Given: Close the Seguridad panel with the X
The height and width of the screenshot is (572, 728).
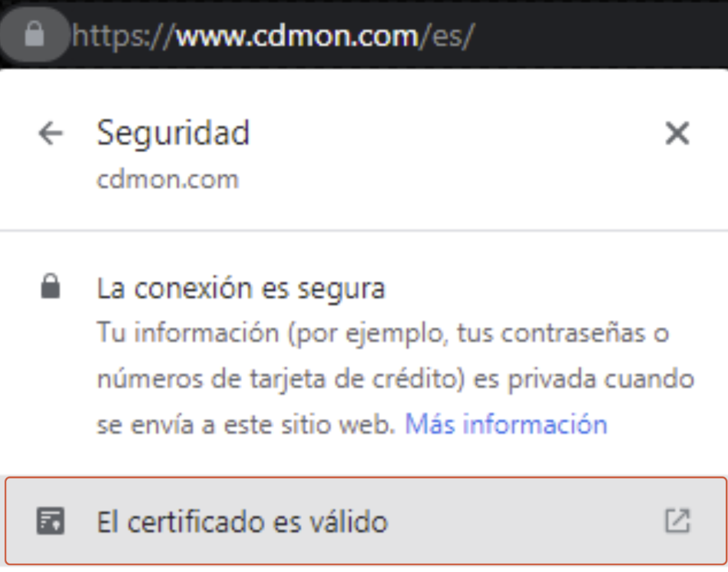Looking at the screenshot, I should pyautogui.click(x=677, y=134).
